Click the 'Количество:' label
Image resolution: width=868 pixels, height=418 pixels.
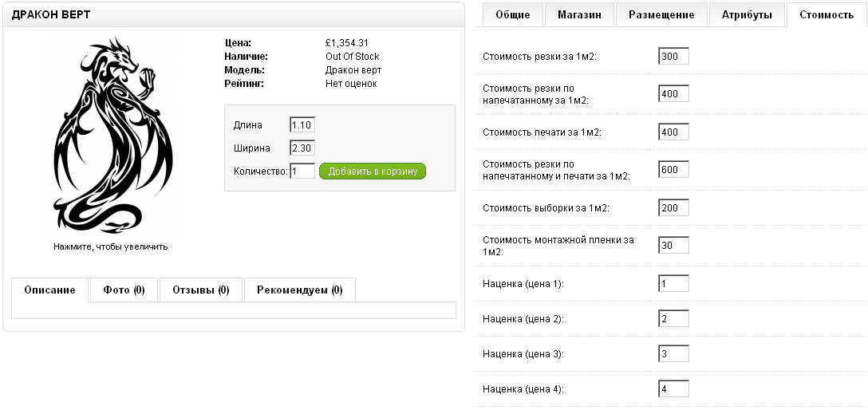(261, 172)
